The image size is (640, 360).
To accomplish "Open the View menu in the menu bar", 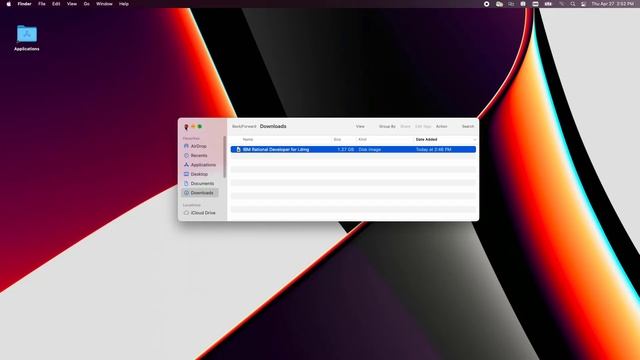I will (x=72, y=4).
